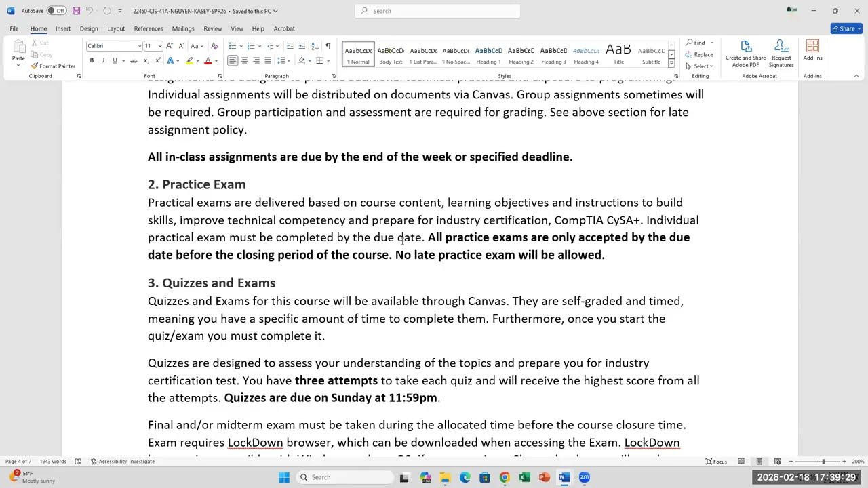
Task: Apply the Body Text style
Action: point(391,54)
